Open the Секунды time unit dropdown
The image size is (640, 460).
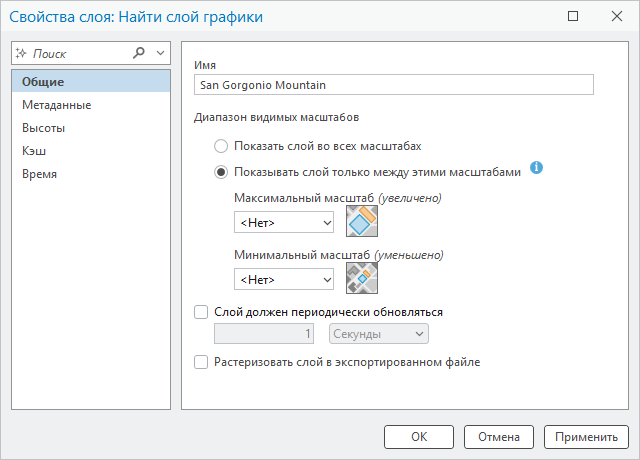(379, 334)
